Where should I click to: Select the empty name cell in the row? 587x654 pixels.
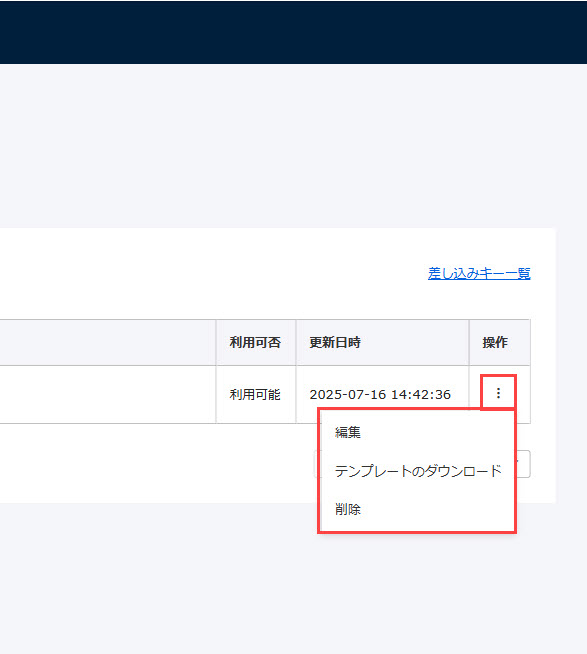(108, 395)
